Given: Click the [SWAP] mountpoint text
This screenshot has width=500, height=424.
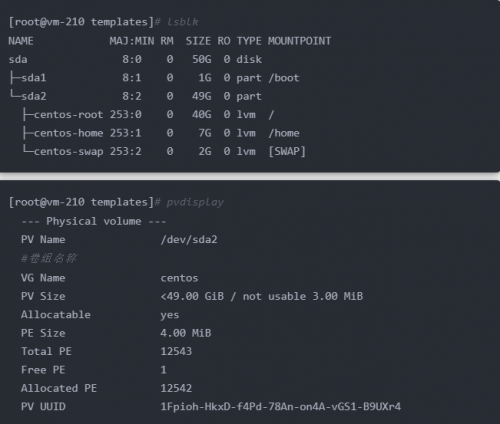Looking at the screenshot, I should pos(287,151).
